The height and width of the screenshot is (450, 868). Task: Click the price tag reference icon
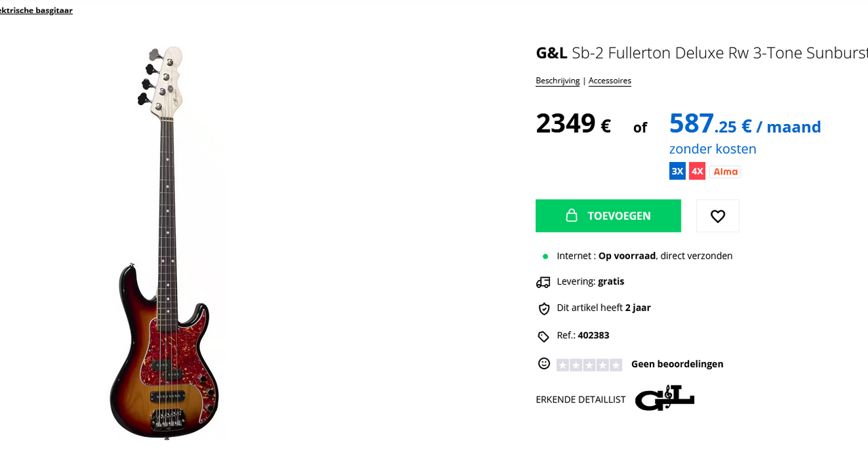pos(543,336)
